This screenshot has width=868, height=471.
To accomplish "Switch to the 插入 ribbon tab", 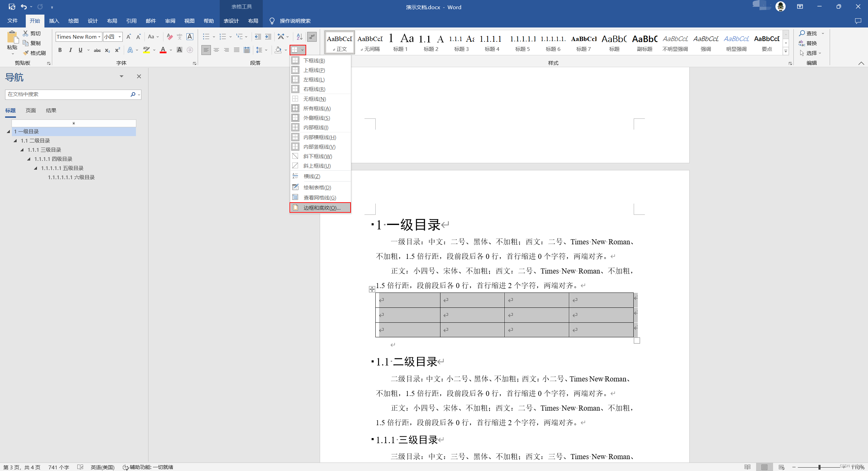I will [x=54, y=21].
